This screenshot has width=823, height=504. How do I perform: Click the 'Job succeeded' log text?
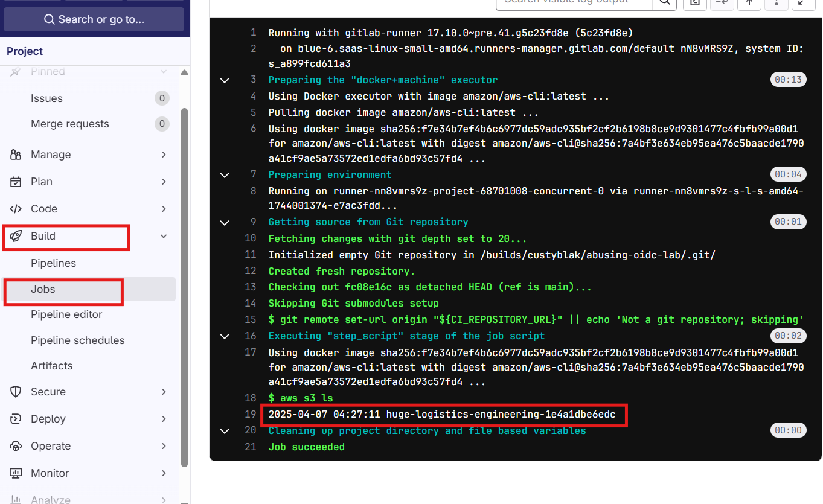307,447
